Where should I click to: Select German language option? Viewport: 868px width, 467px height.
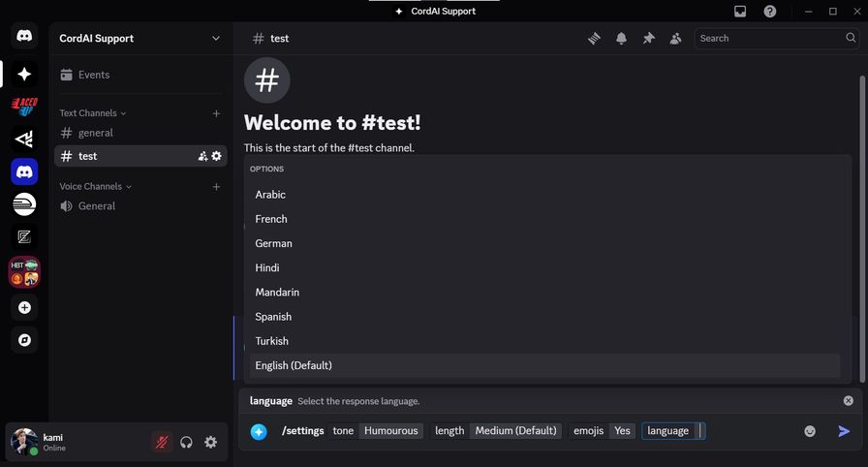(544, 243)
